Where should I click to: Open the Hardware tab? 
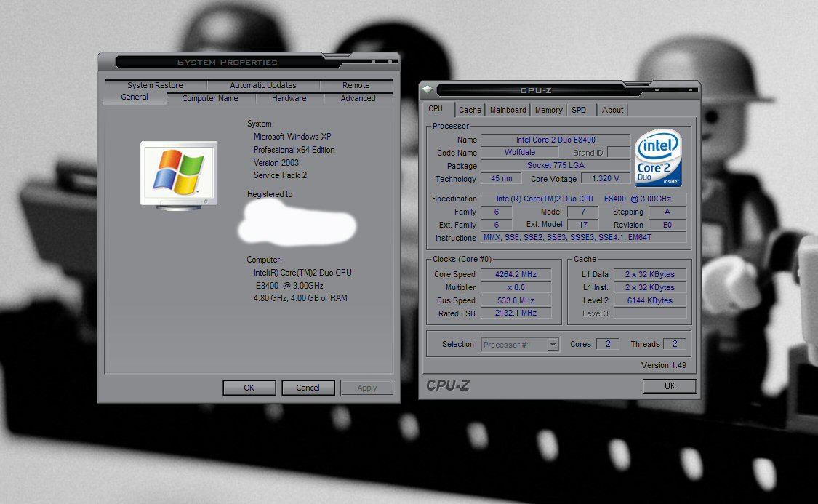click(289, 98)
